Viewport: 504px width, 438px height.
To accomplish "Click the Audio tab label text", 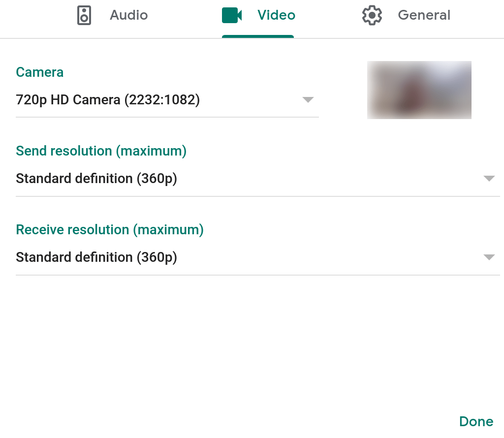I will tap(128, 15).
